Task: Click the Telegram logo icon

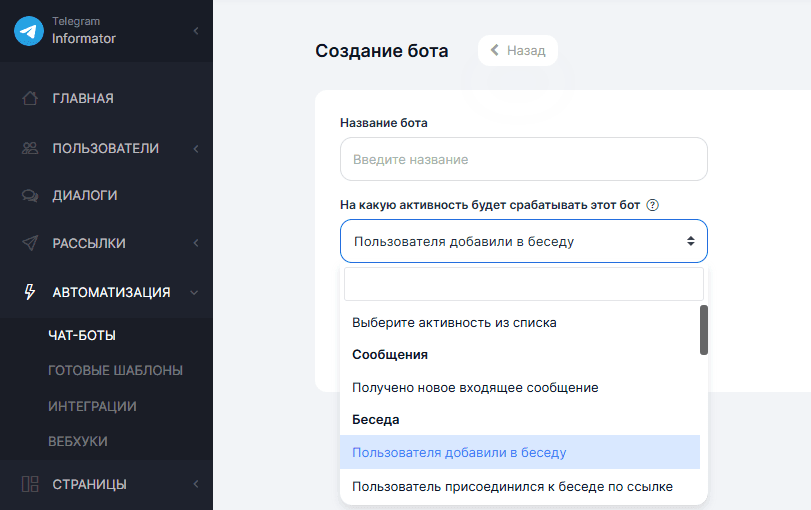Action: [x=29, y=31]
